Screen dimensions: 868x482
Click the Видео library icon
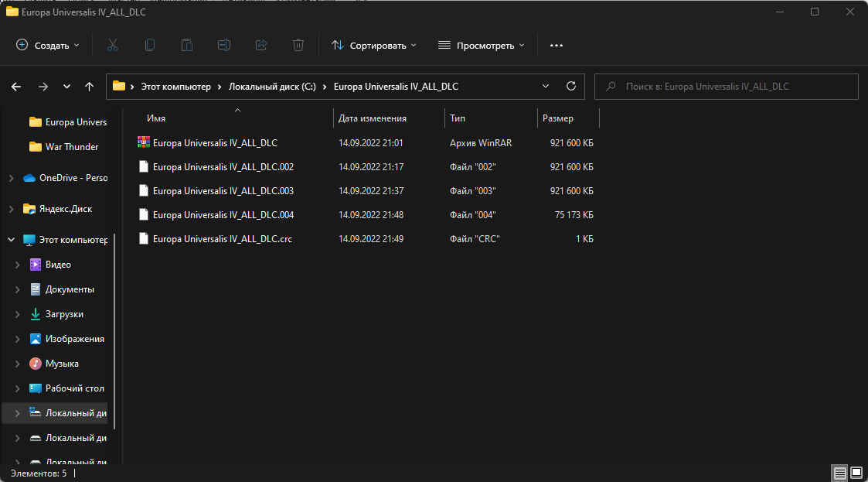pos(36,265)
